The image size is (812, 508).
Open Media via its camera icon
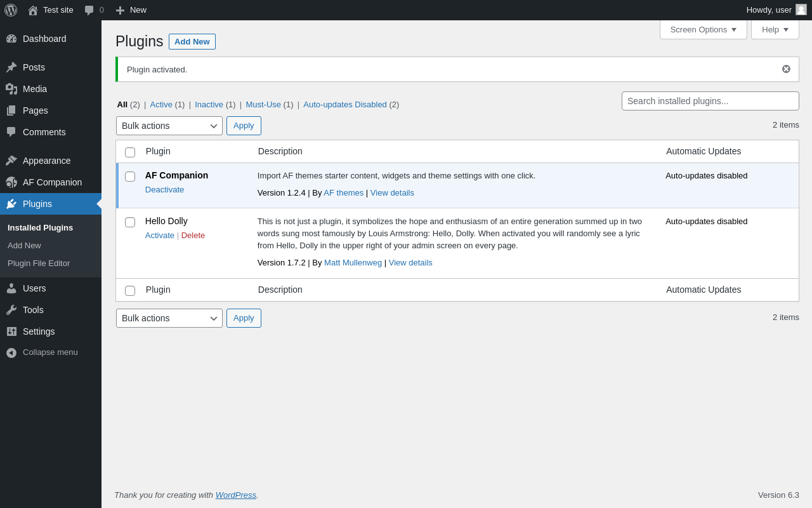11,89
